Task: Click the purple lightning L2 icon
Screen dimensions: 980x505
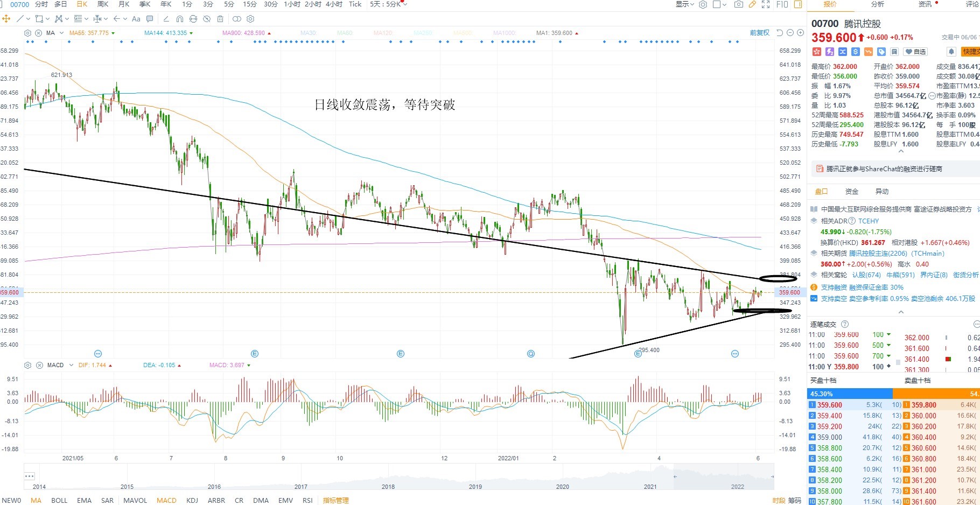Action: (x=830, y=52)
